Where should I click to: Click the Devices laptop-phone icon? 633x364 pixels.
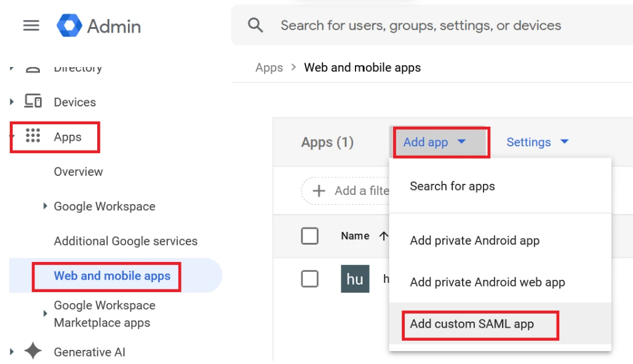tap(33, 101)
